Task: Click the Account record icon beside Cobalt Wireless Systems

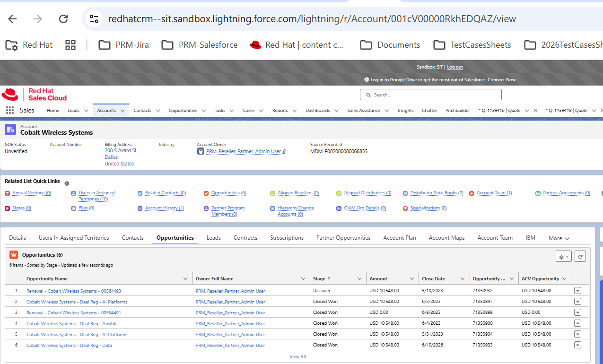Action: coord(10,130)
